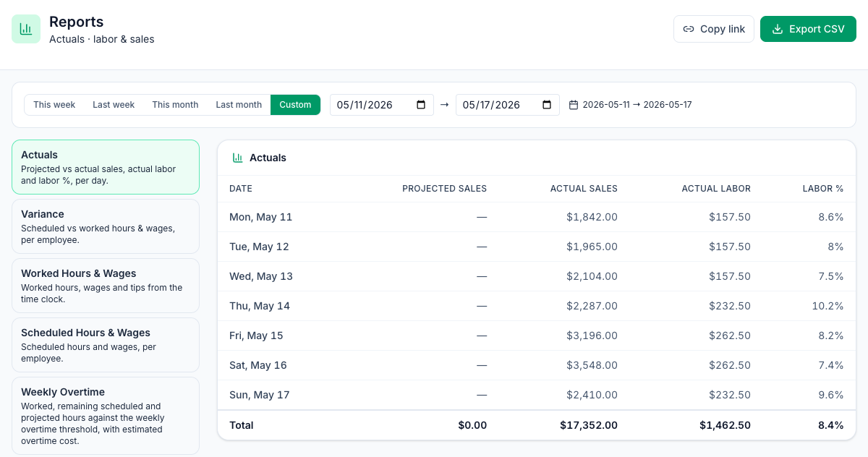
Task: Edit the end date 05/17/2026 field
Action: tap(508, 105)
